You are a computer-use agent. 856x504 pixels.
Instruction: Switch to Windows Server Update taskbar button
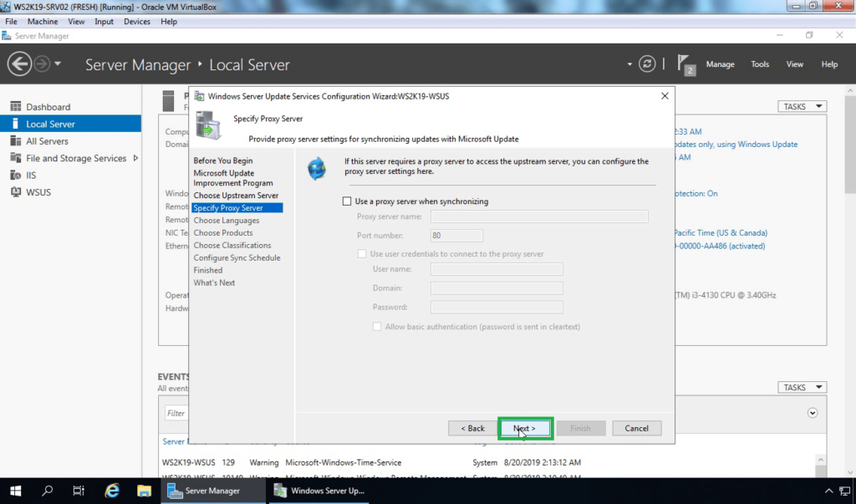[x=318, y=491]
